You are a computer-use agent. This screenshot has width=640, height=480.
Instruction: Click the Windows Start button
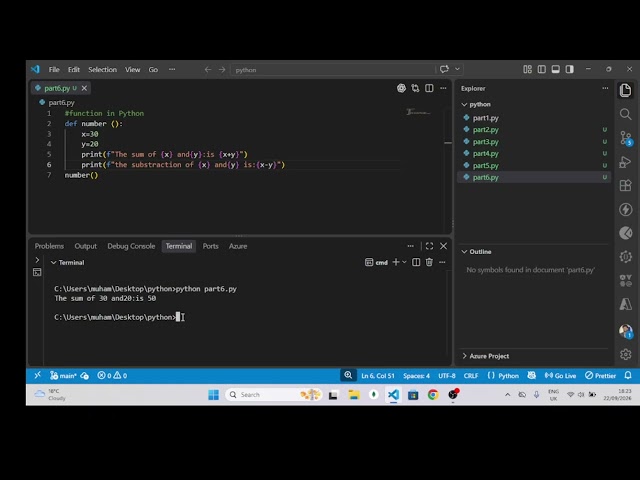pyautogui.click(x=213, y=395)
